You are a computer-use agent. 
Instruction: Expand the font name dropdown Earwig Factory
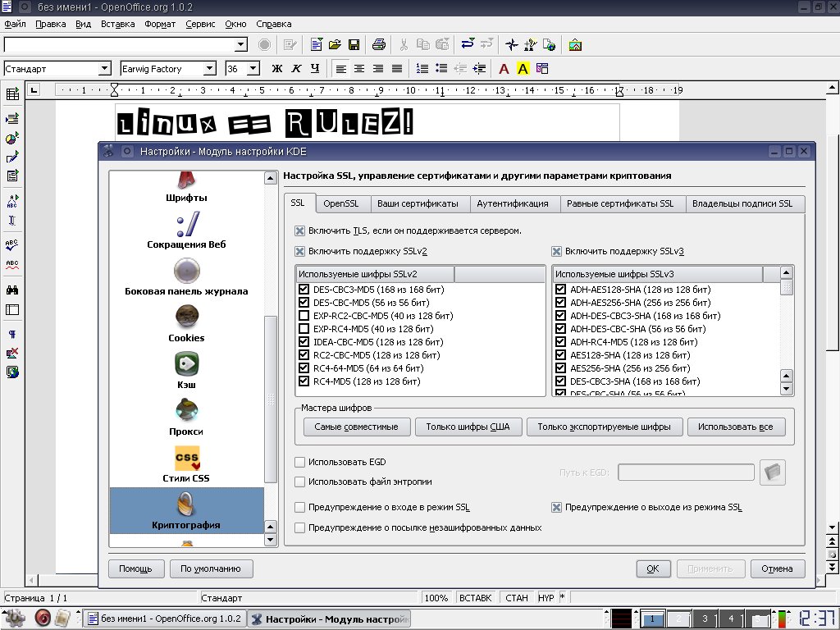click(209, 69)
